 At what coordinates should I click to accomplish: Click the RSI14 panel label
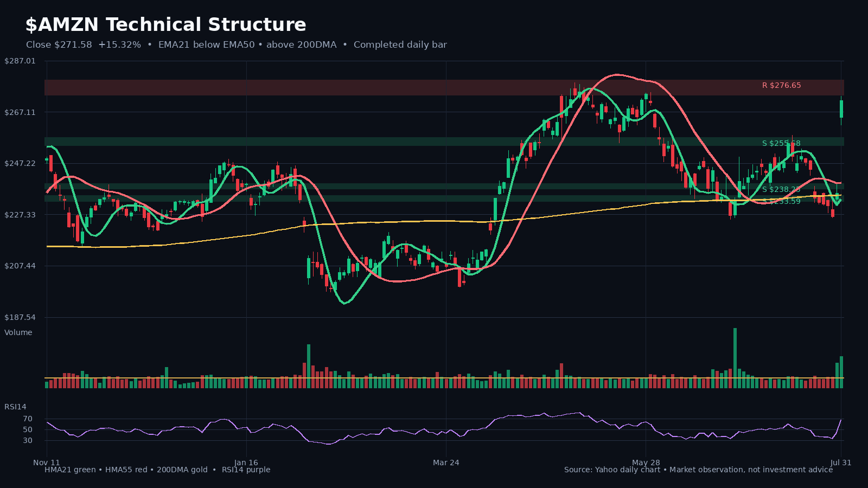pos(15,407)
